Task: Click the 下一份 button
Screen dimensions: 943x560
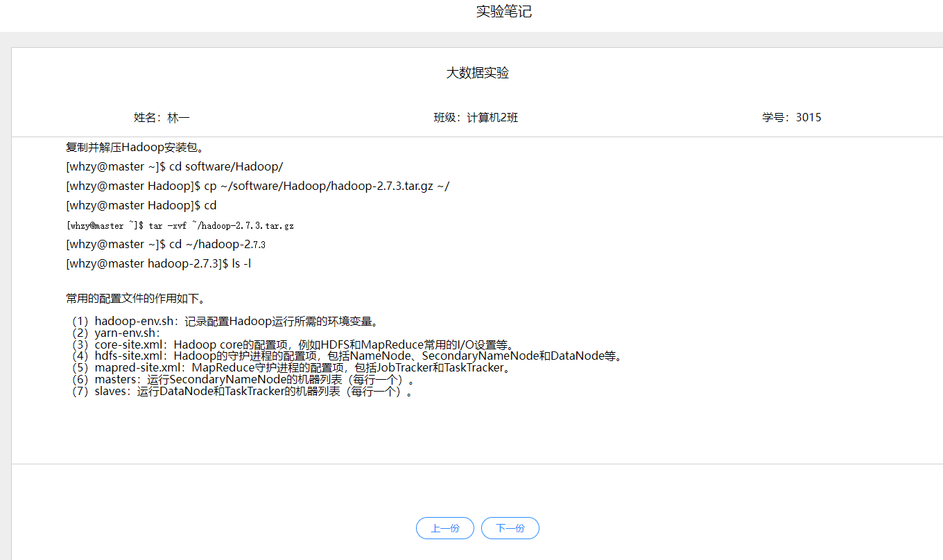Action: tap(510, 528)
